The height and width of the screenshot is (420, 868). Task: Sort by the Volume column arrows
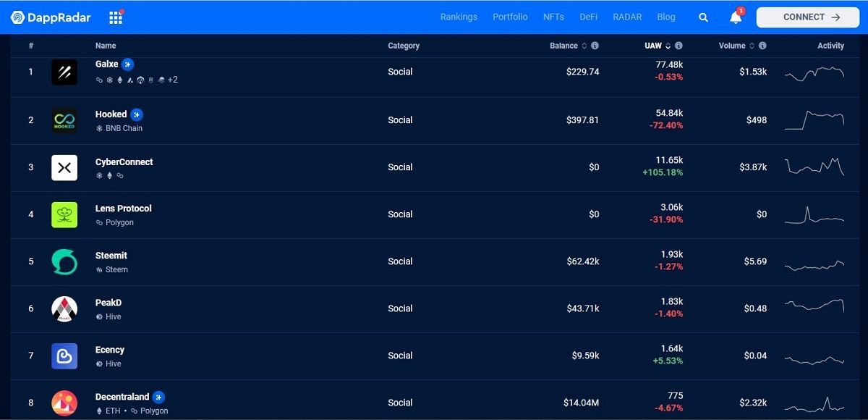click(x=752, y=46)
